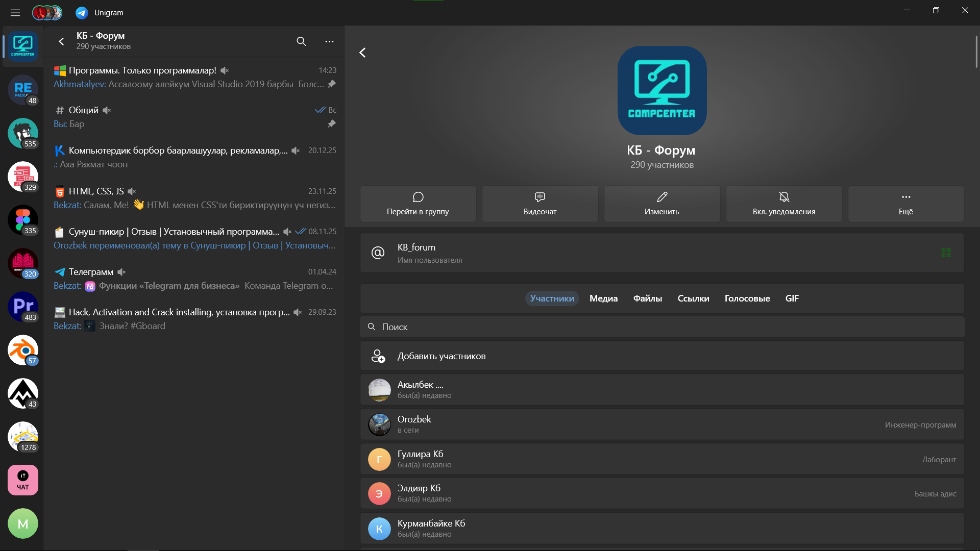The width and height of the screenshot is (980, 551).
Task: Open the hamburger navigation menu
Action: point(15,12)
